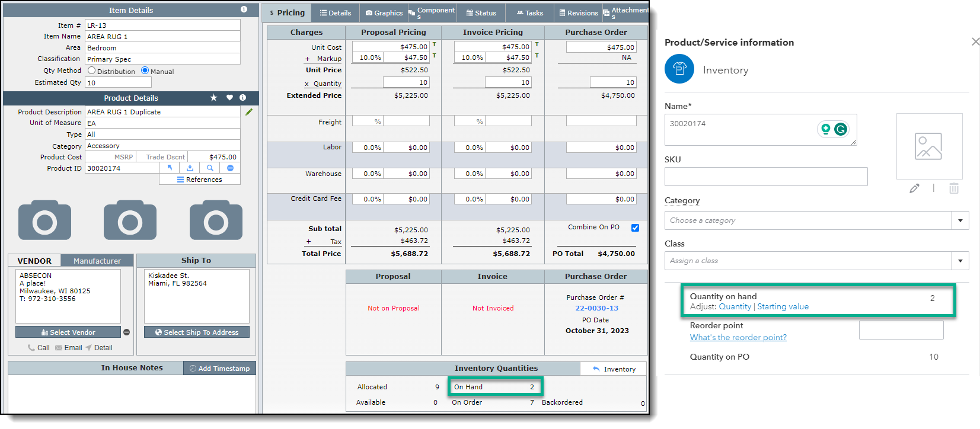
Task: Click the Item Details info icon
Action: [244, 9]
